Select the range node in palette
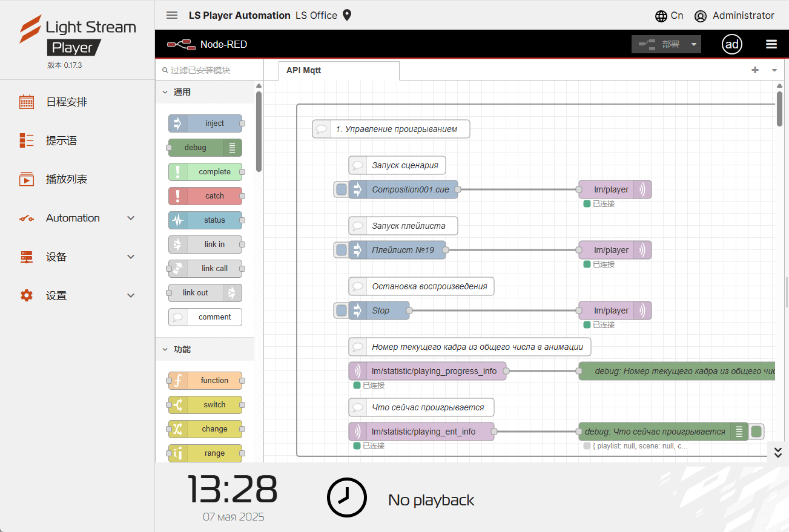 [x=205, y=453]
